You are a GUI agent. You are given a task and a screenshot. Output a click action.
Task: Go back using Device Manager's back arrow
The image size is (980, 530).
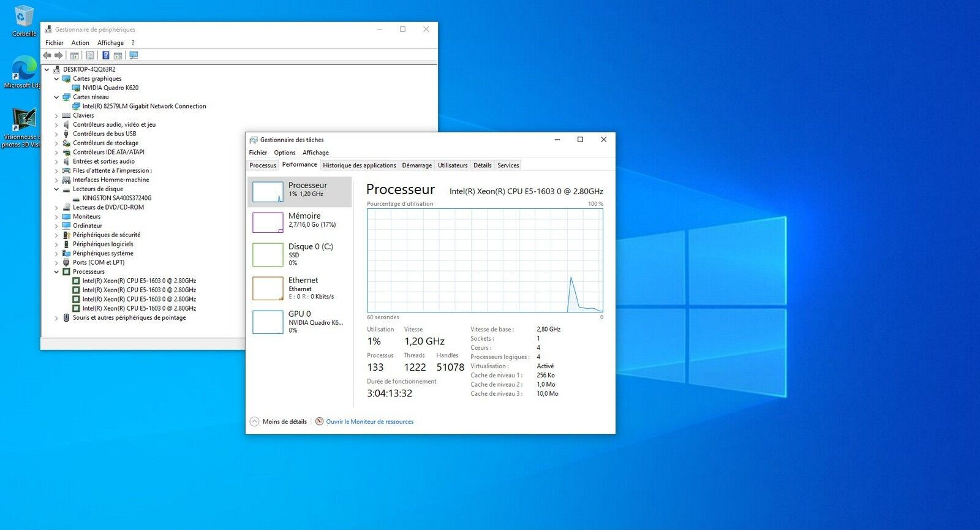point(47,55)
